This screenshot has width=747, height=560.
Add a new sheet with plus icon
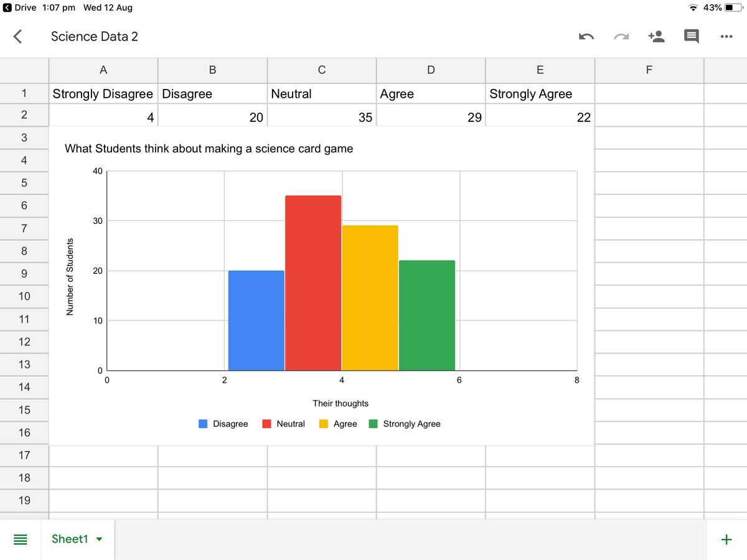coord(725,539)
